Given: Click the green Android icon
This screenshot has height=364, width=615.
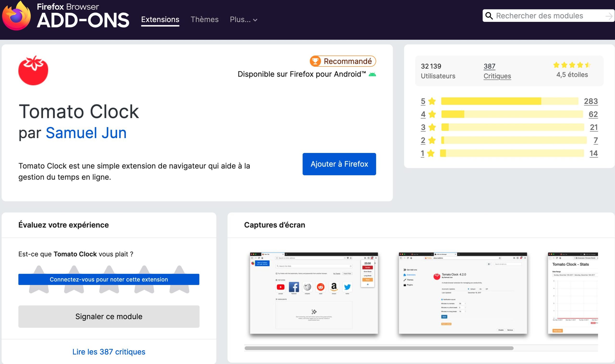Looking at the screenshot, I should point(372,74).
